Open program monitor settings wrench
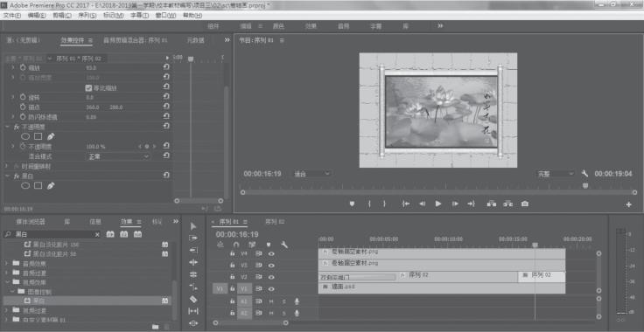644x332 pixels. tap(584, 174)
